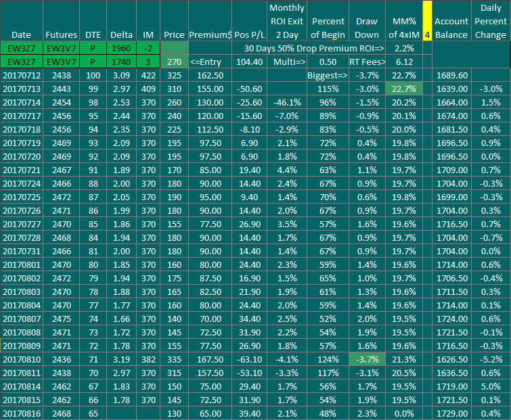Screen dimensions: 511x420
Task: Click MM% value 0.0% in last row
Action: pos(404,413)
